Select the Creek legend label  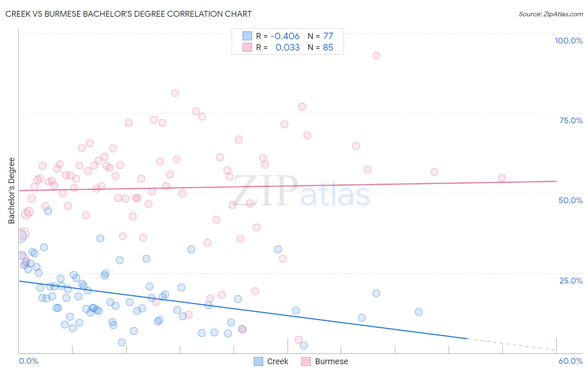pos(278,361)
